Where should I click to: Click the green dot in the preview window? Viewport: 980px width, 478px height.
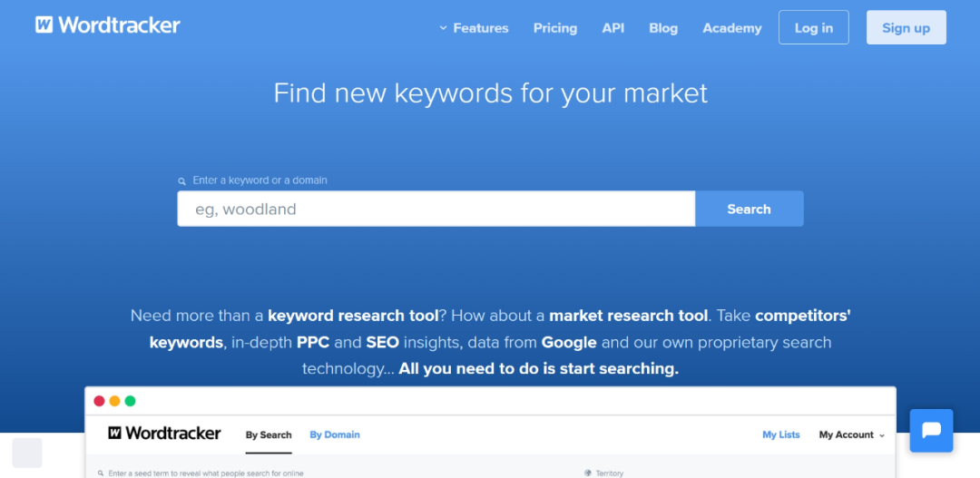(x=130, y=401)
